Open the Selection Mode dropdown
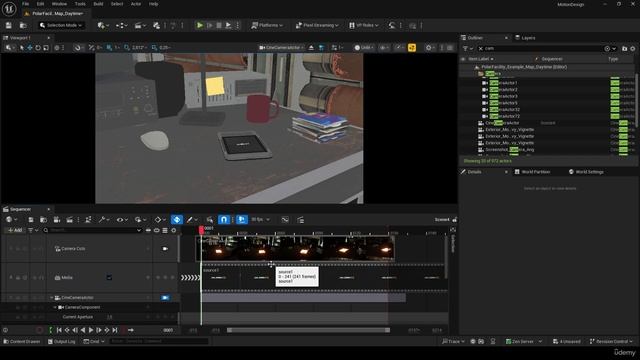 (x=61, y=25)
